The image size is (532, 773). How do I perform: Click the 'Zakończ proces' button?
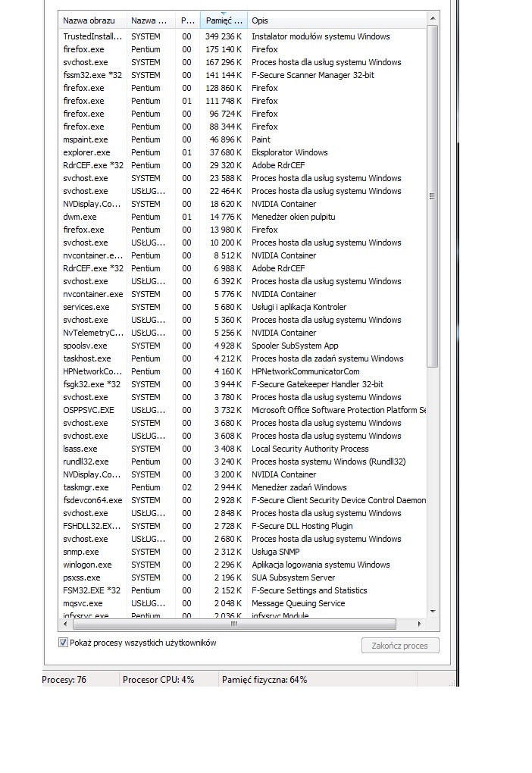pos(400,646)
